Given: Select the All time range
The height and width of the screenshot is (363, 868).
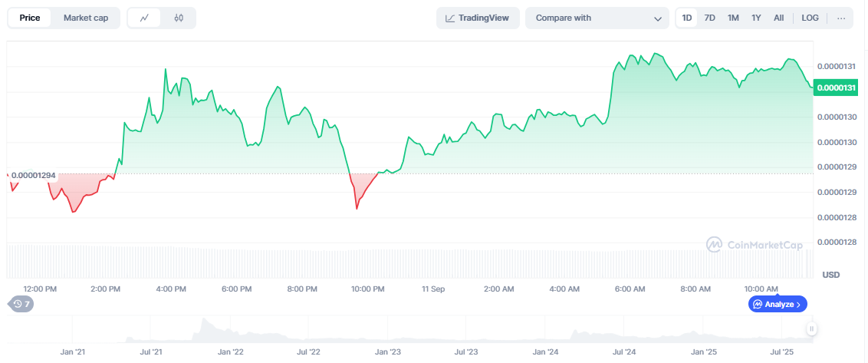Looking at the screenshot, I should (x=779, y=18).
